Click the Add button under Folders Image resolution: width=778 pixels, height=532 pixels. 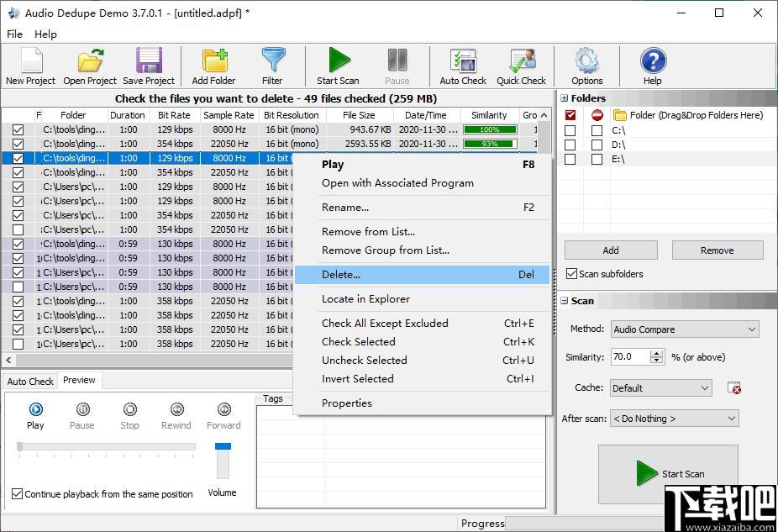(611, 250)
